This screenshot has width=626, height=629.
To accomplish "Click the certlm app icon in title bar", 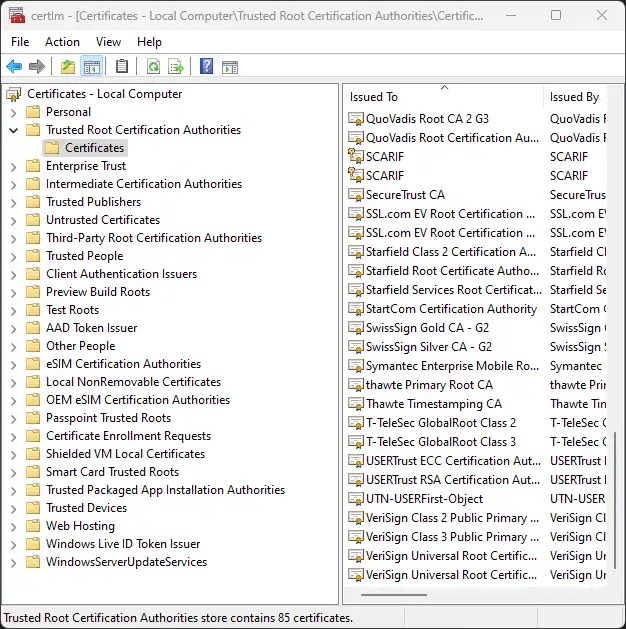I will coord(17,16).
